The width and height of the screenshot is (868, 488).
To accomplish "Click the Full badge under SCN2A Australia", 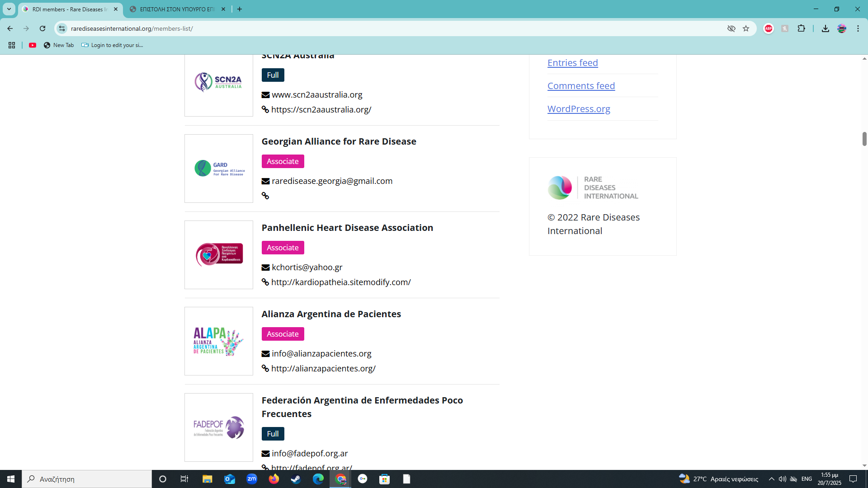I will (273, 75).
